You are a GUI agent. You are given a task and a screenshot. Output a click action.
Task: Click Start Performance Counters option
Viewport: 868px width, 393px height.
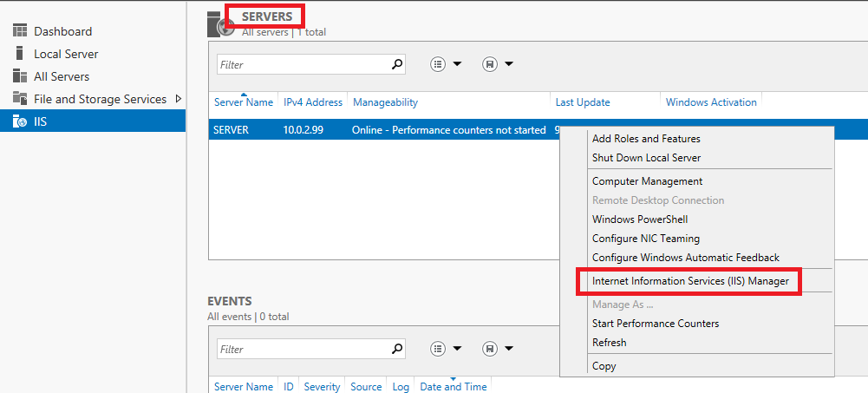pos(655,324)
